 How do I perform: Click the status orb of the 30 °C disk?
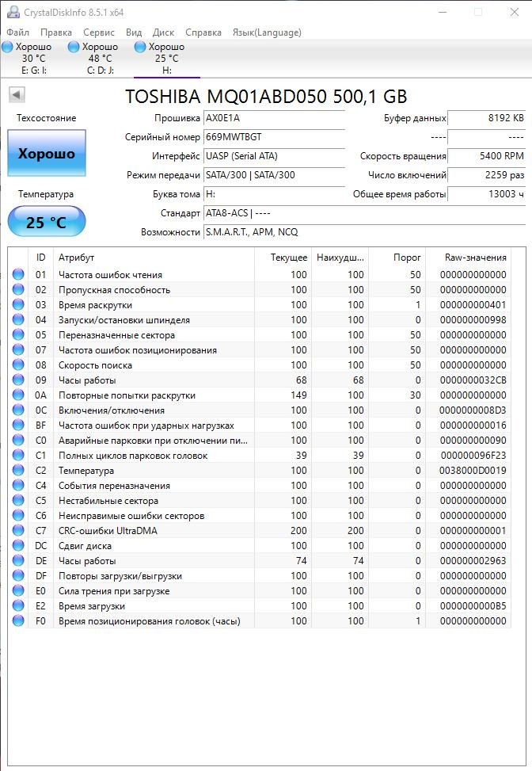(8, 48)
